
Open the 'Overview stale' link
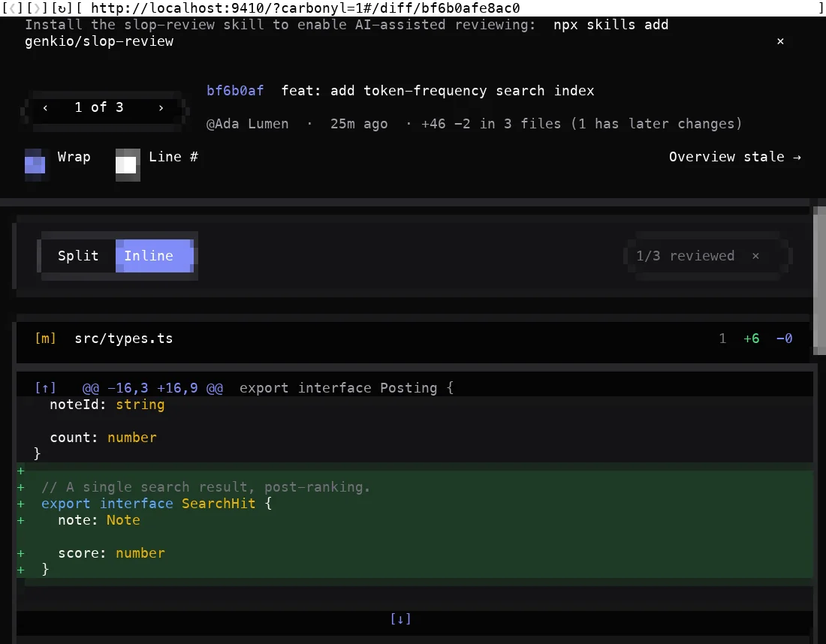pyautogui.click(x=735, y=157)
